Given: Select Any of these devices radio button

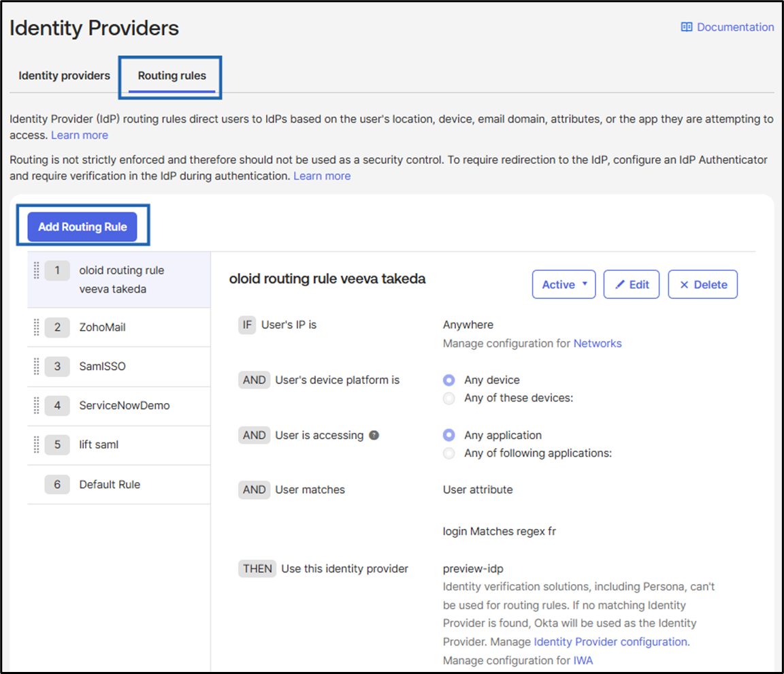Looking at the screenshot, I should coord(449,398).
